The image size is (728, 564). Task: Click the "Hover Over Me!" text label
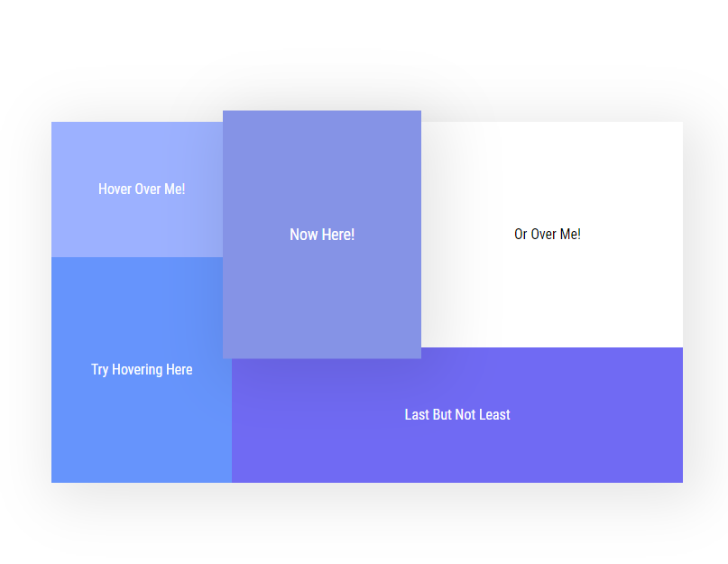click(x=142, y=189)
